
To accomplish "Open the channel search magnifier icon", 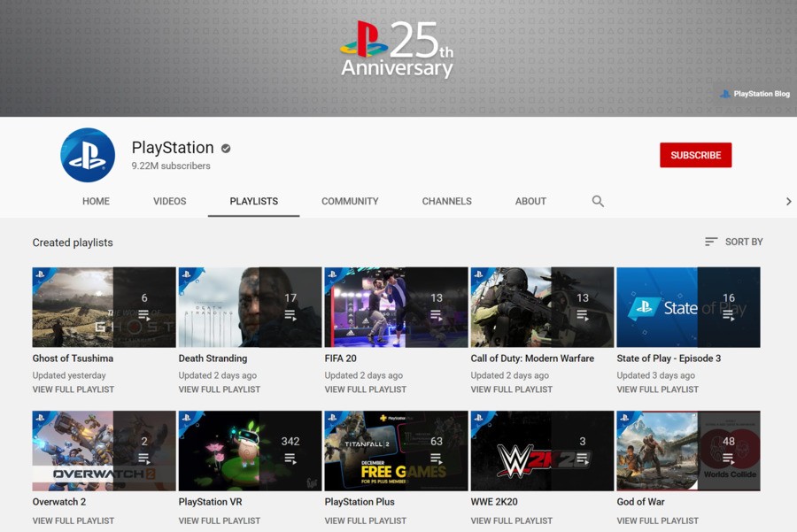I will [x=598, y=201].
